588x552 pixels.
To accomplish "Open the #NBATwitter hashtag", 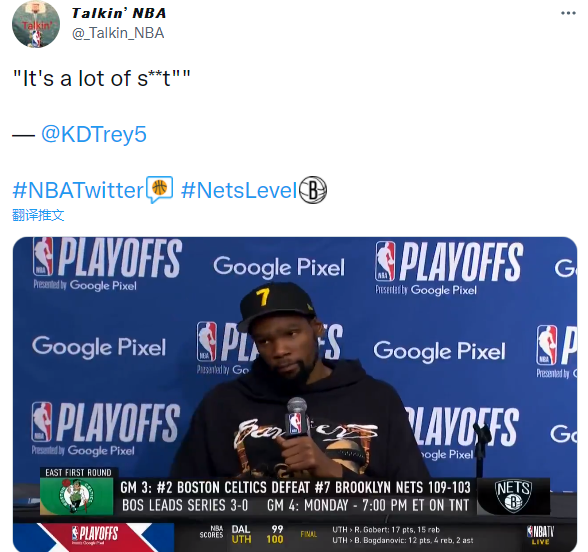I will click(78, 190).
